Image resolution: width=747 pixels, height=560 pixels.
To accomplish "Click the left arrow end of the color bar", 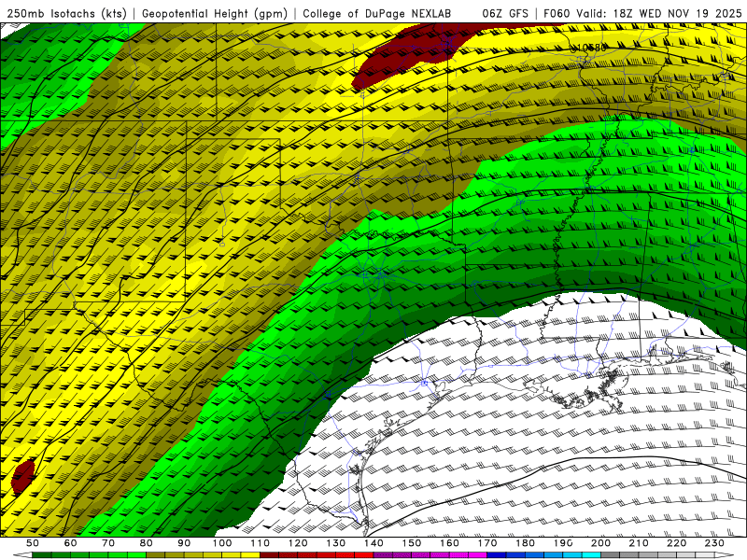I will pos(22,555).
